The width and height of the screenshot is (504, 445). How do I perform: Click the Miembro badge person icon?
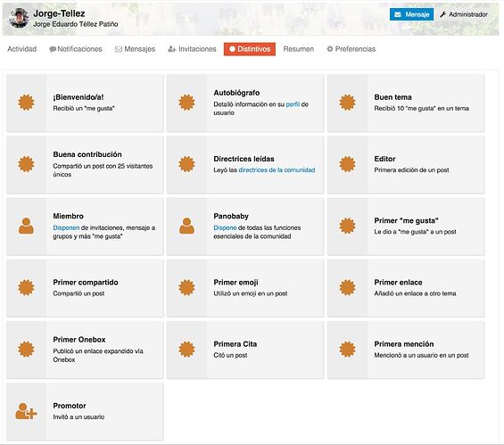pos(26,226)
